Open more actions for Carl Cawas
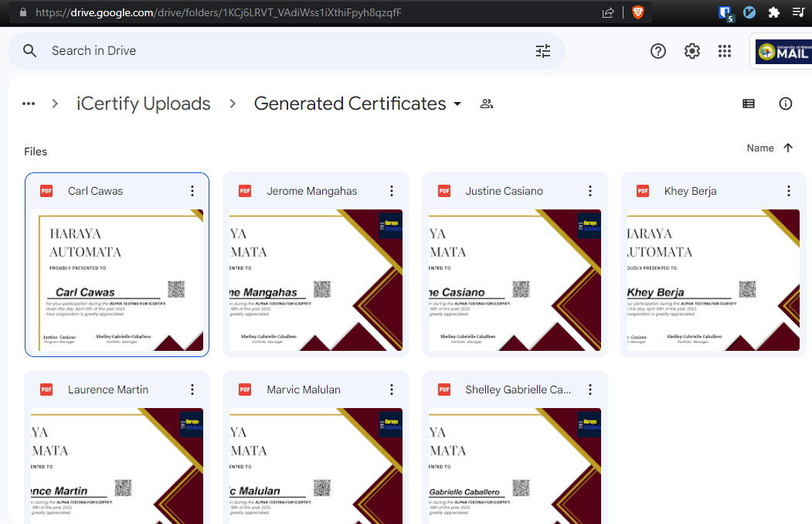The image size is (812, 524). click(x=192, y=191)
